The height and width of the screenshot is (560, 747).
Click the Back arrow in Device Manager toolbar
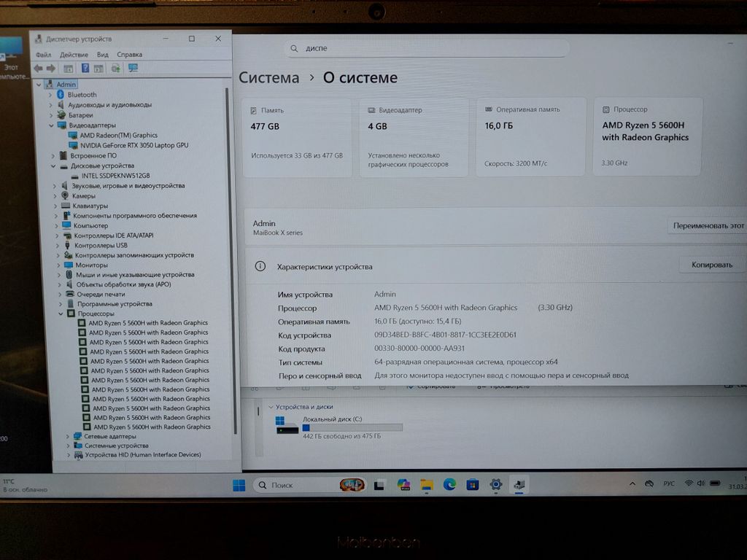tap(37, 69)
